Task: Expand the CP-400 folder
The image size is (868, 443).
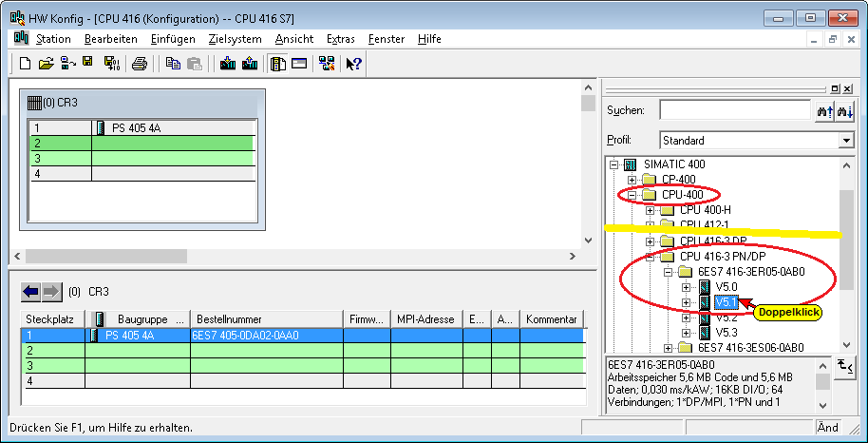Action: (632, 180)
